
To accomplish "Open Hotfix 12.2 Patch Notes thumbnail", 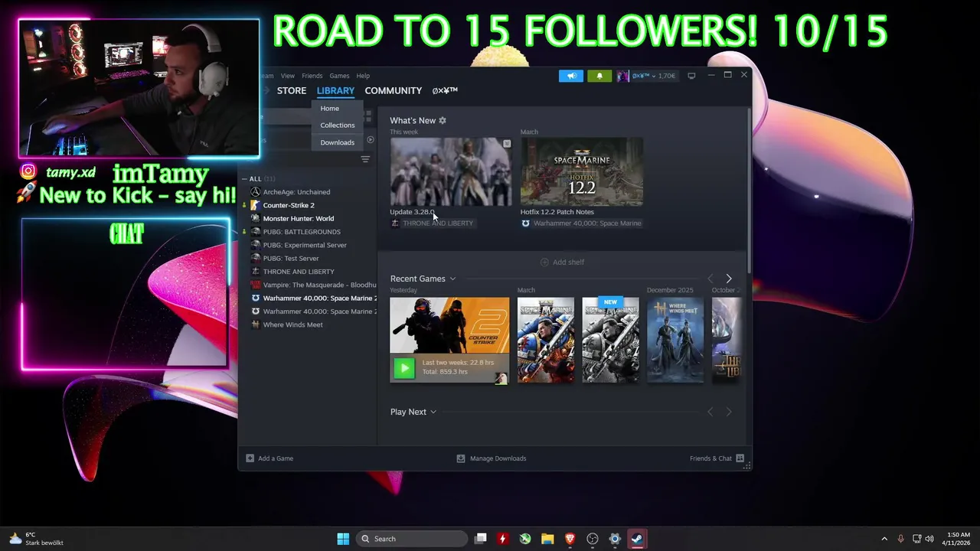I will pyautogui.click(x=582, y=172).
